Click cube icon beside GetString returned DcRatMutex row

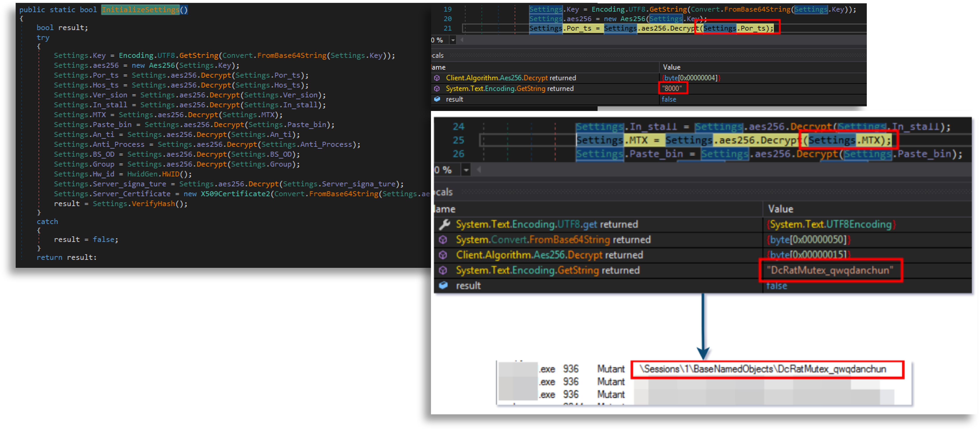pos(443,270)
